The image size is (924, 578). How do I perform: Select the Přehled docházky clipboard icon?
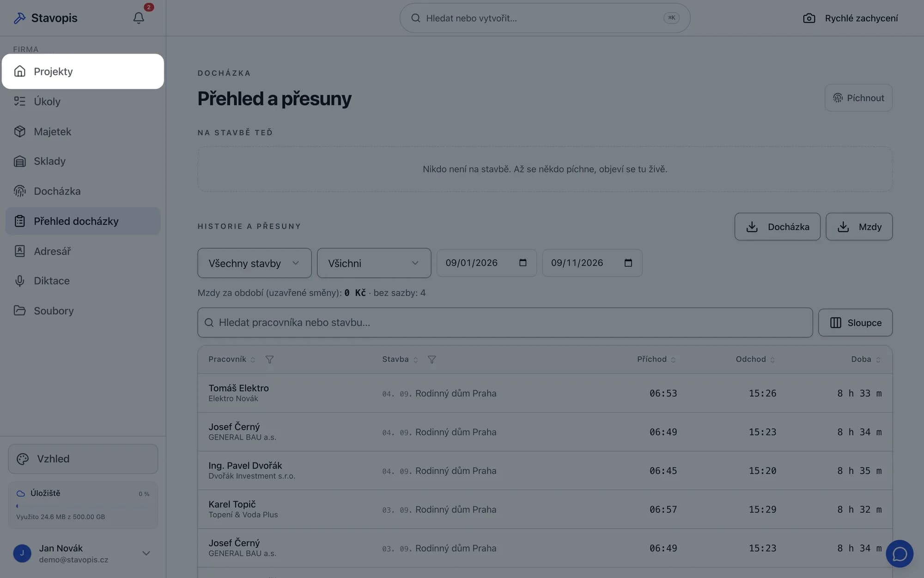(x=19, y=221)
